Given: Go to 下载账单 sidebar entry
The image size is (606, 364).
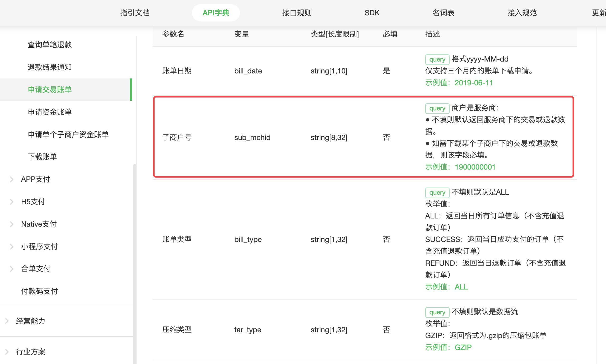Looking at the screenshot, I should tap(42, 157).
